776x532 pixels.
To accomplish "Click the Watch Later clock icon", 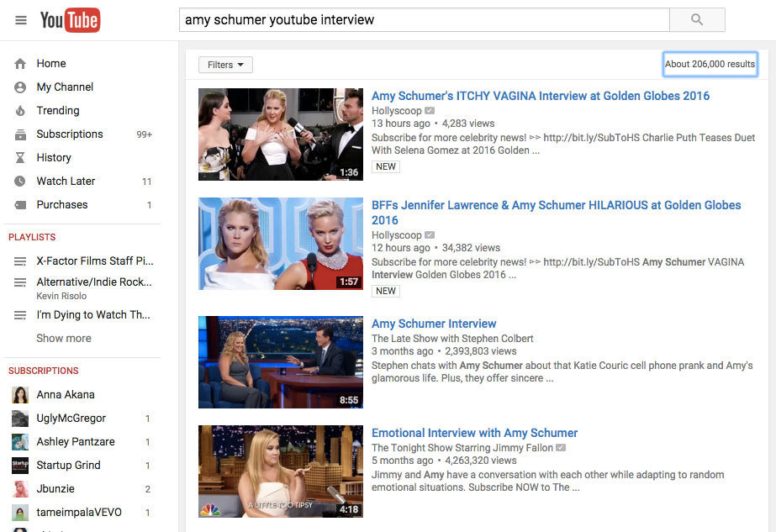I will pos(20,182).
